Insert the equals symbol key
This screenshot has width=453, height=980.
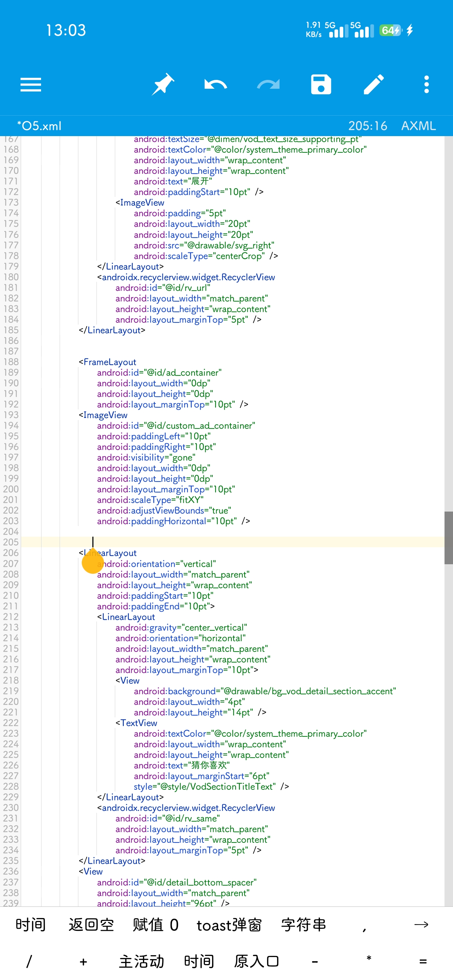423,961
